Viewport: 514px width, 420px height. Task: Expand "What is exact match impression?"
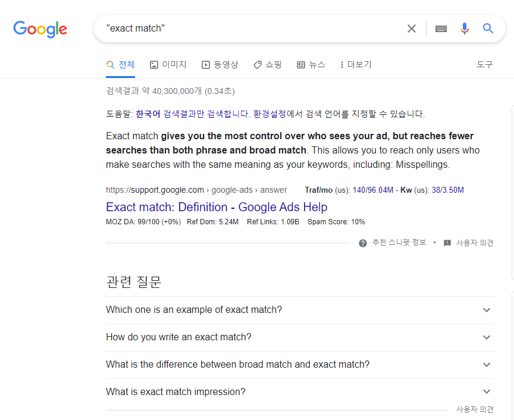tap(300, 392)
